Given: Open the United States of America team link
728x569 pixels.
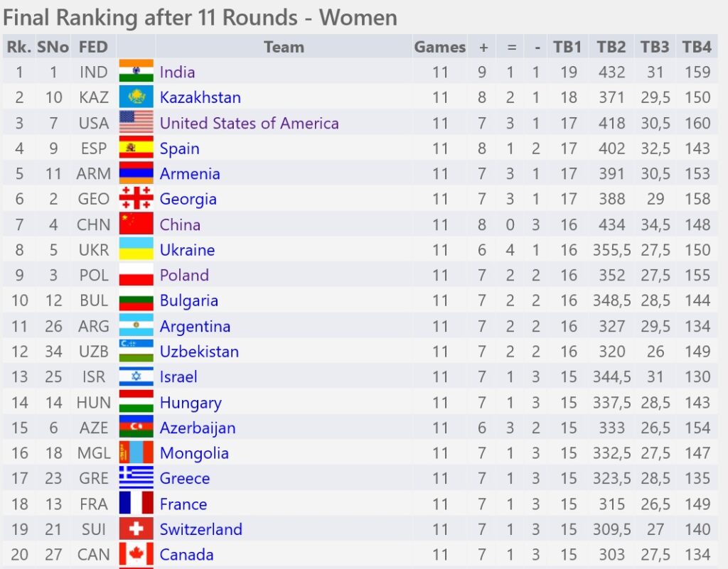Looking at the screenshot, I should (250, 123).
